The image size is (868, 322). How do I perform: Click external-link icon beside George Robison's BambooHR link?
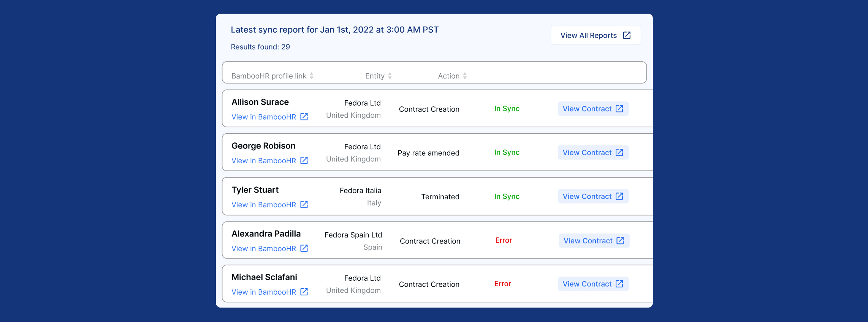[304, 161]
